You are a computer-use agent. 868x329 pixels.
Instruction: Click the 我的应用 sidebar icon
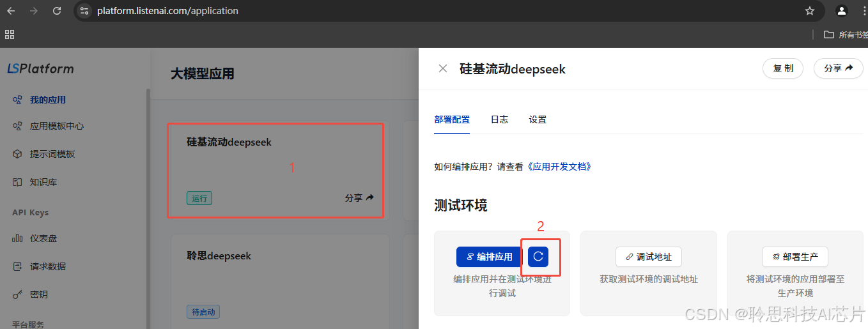click(18, 100)
